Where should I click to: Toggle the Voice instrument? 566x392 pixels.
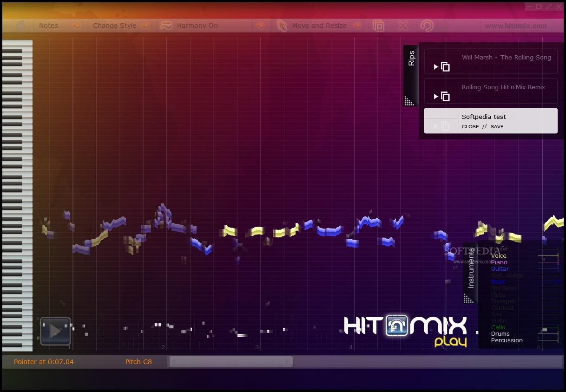coord(499,256)
